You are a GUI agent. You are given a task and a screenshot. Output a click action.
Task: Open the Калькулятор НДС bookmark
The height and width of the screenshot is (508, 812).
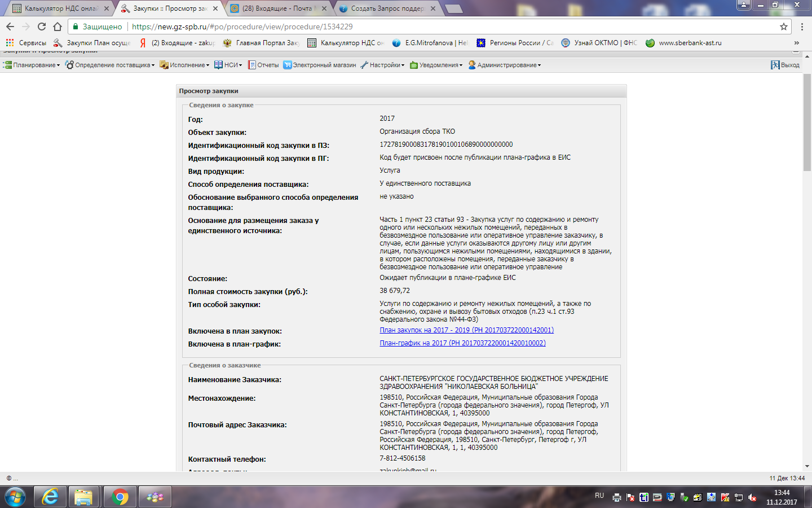point(346,43)
